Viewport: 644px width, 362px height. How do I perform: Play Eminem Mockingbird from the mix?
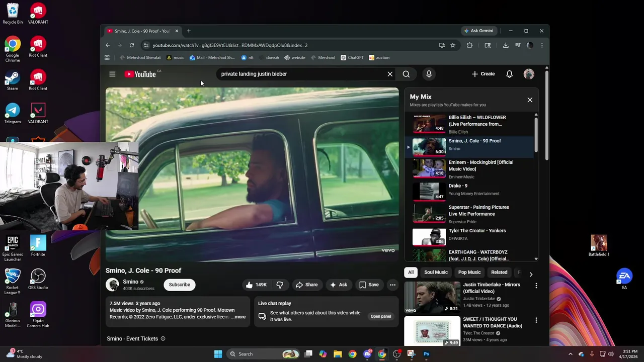pyautogui.click(x=469, y=169)
